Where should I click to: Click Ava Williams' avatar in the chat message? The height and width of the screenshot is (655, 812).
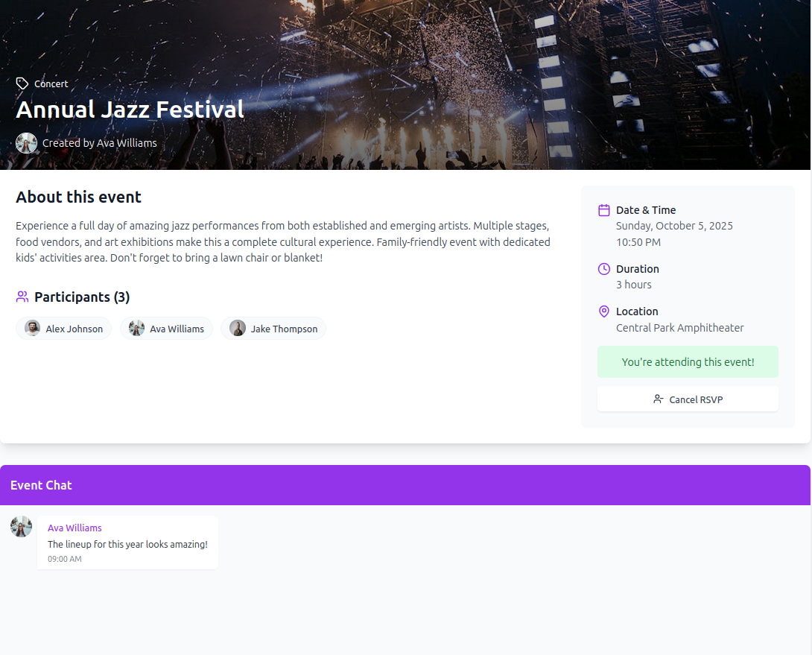click(x=21, y=526)
